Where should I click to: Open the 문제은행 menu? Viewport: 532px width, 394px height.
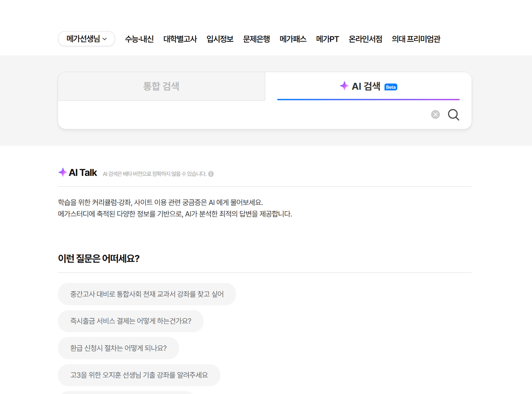(x=256, y=39)
